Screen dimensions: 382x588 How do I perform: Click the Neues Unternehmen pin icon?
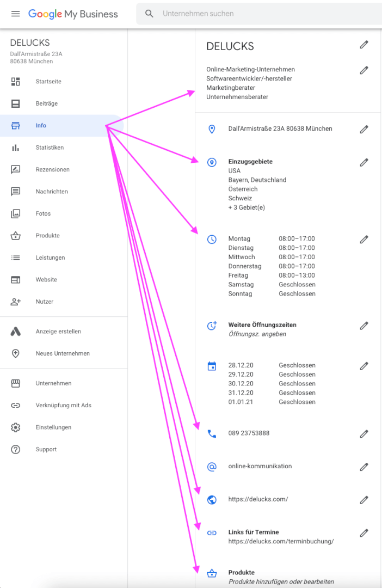pyautogui.click(x=15, y=353)
